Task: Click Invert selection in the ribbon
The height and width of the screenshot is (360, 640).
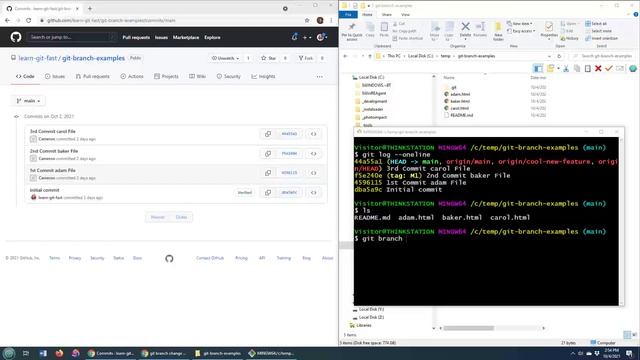Action: coord(601,38)
